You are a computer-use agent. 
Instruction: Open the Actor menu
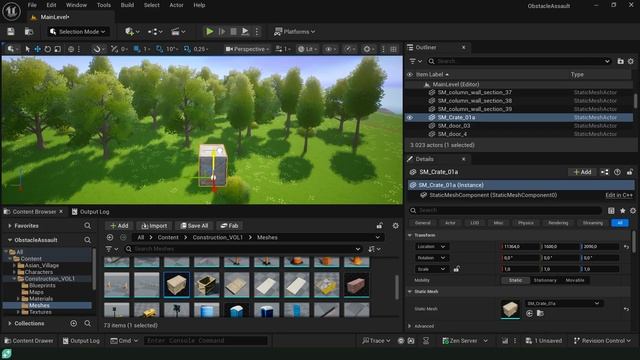click(176, 5)
